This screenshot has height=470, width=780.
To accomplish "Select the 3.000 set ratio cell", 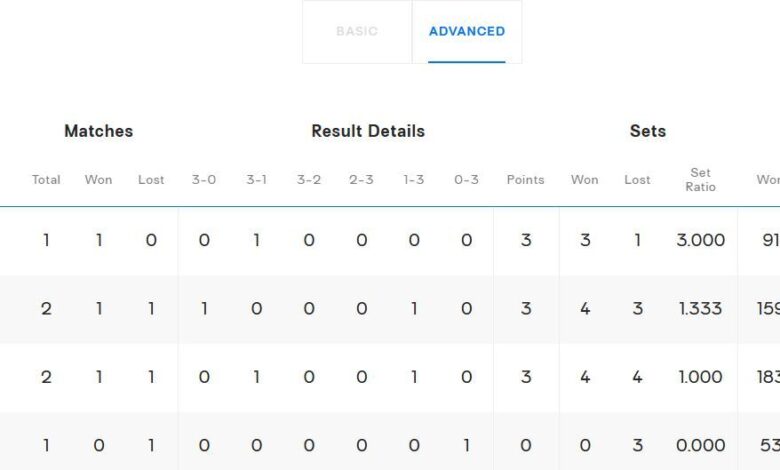I will 700,241.
